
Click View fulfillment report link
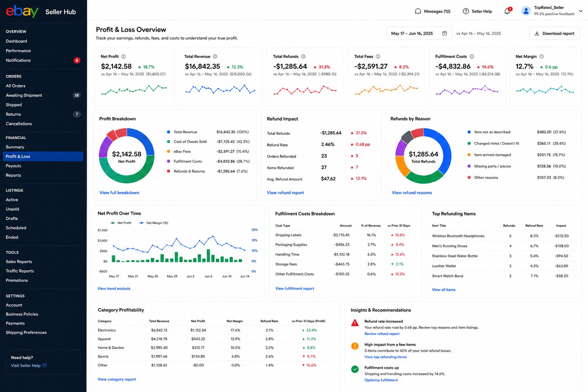(x=295, y=289)
